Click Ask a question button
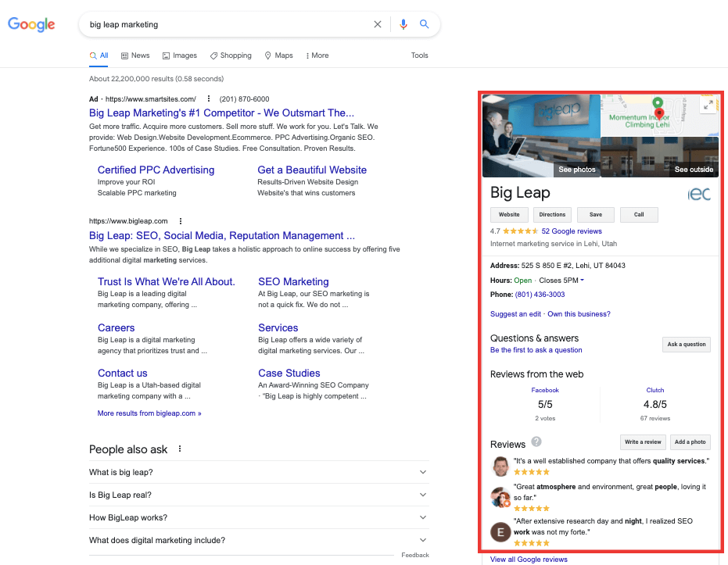 [687, 344]
